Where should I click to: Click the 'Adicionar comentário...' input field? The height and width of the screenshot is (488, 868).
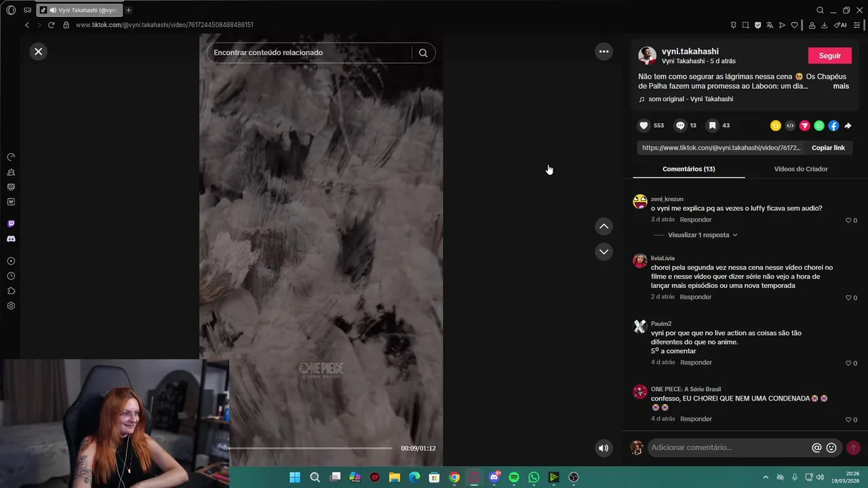tap(728, 447)
